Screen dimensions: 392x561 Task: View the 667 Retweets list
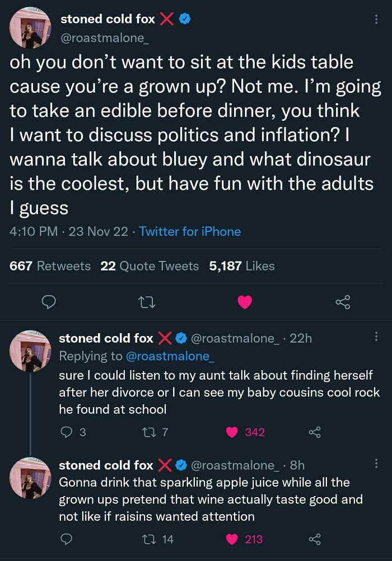(x=50, y=266)
